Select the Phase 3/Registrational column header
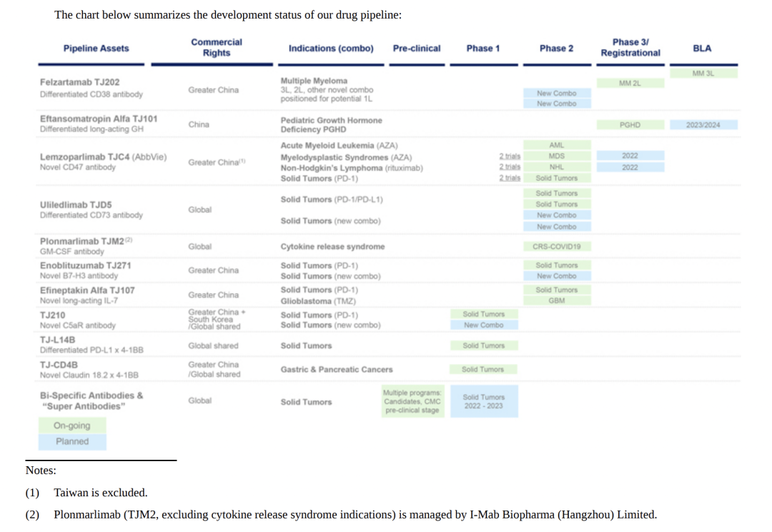 (630, 48)
